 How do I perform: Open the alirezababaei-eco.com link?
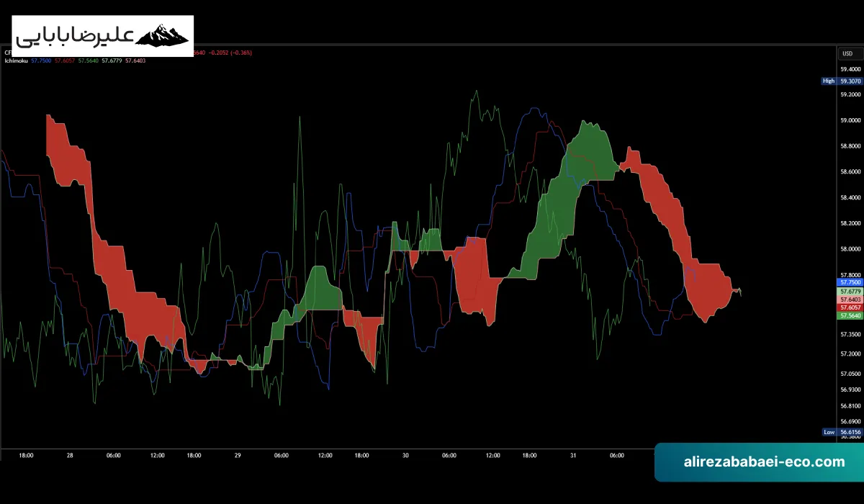764,462
